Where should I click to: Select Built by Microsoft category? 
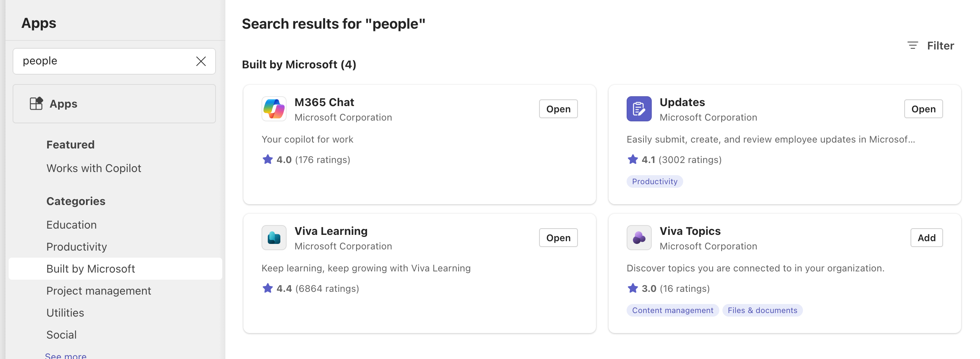point(91,269)
